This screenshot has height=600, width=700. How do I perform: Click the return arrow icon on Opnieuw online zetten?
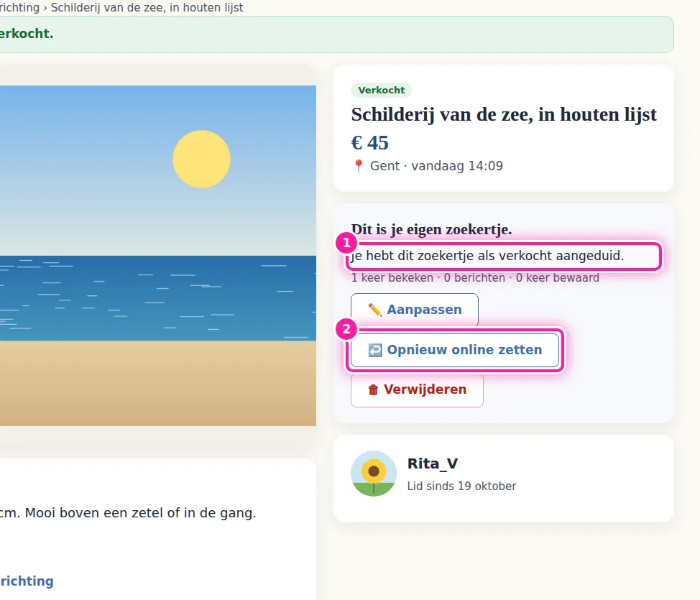coord(375,350)
